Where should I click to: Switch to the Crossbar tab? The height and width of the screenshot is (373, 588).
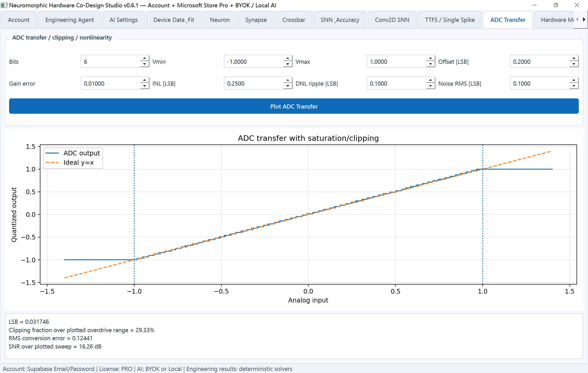293,20
